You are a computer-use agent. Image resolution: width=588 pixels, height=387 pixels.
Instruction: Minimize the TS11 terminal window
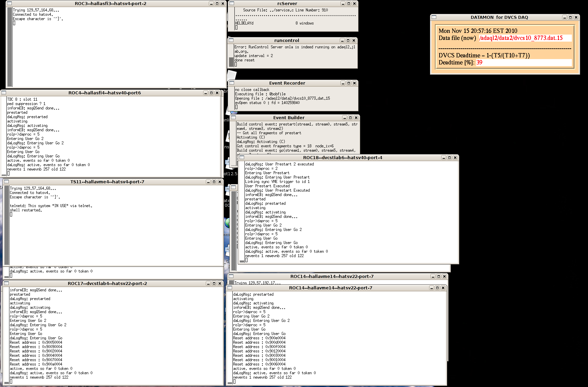[208, 182]
